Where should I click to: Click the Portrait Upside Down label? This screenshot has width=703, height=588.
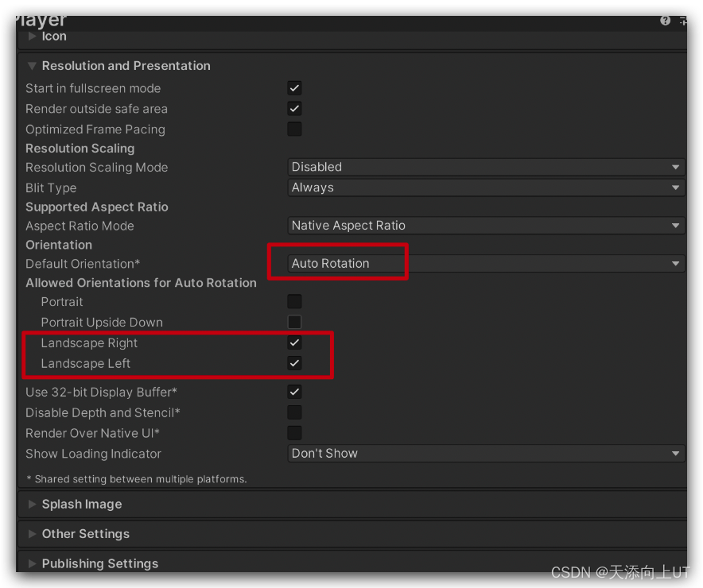point(102,323)
